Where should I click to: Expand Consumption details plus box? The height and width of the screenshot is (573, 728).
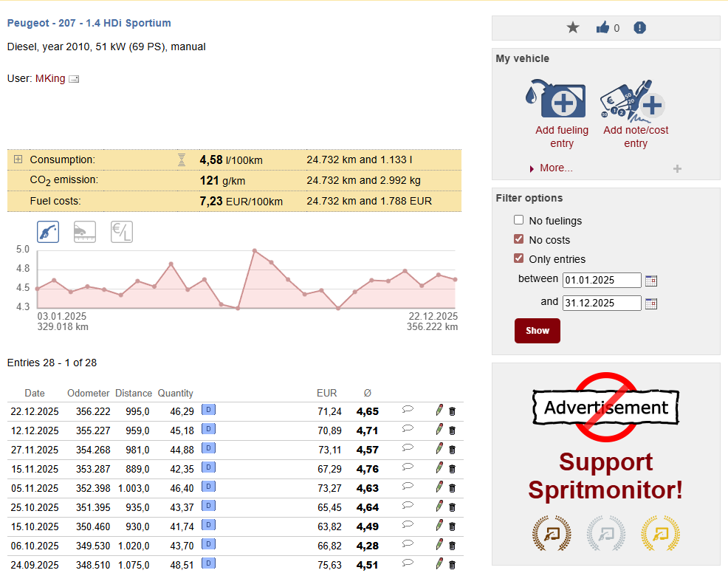click(18, 159)
